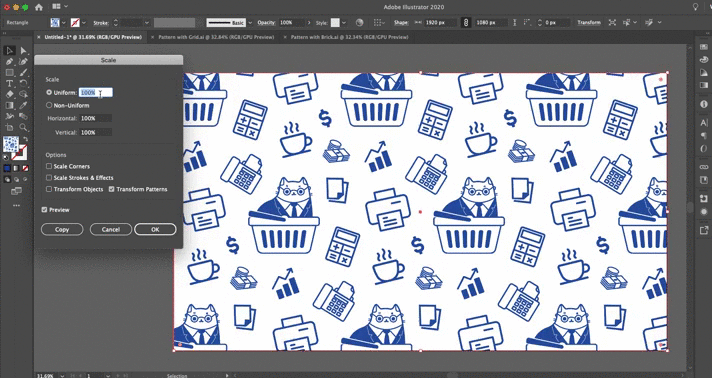
Task: Set fill mode to None
Action: click(x=25, y=168)
